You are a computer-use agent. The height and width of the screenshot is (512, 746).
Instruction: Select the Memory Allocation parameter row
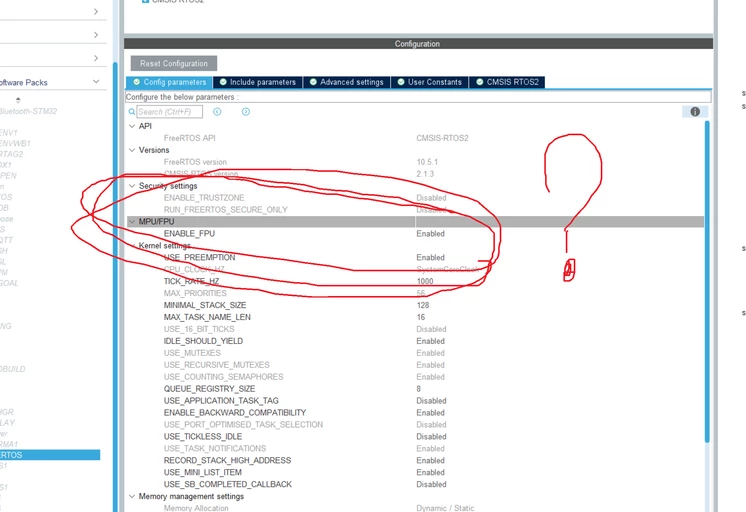pos(196,508)
